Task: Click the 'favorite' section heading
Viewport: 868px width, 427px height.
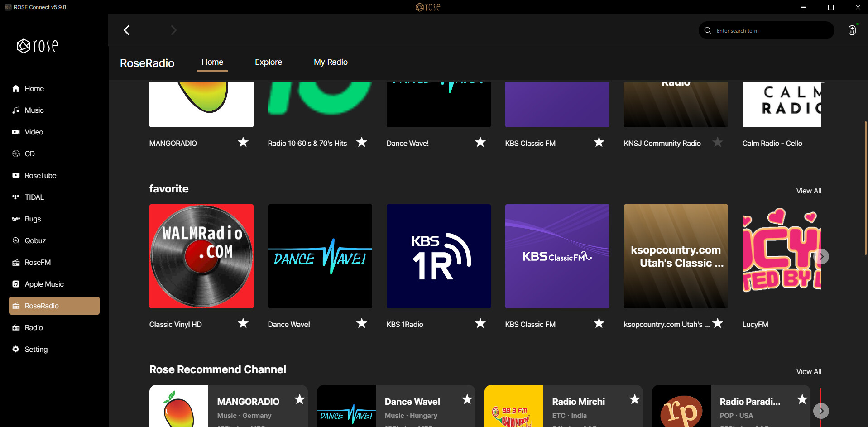Action: (169, 189)
